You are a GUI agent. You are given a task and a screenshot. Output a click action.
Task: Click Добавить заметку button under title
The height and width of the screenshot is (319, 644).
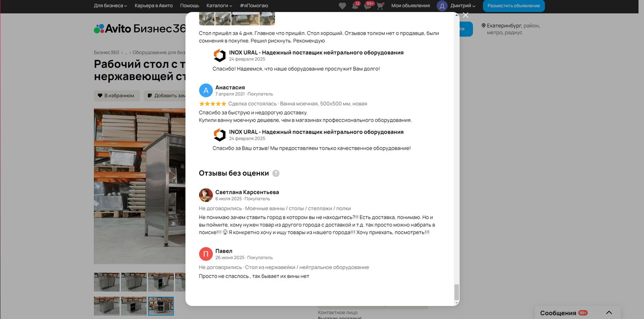tap(165, 95)
